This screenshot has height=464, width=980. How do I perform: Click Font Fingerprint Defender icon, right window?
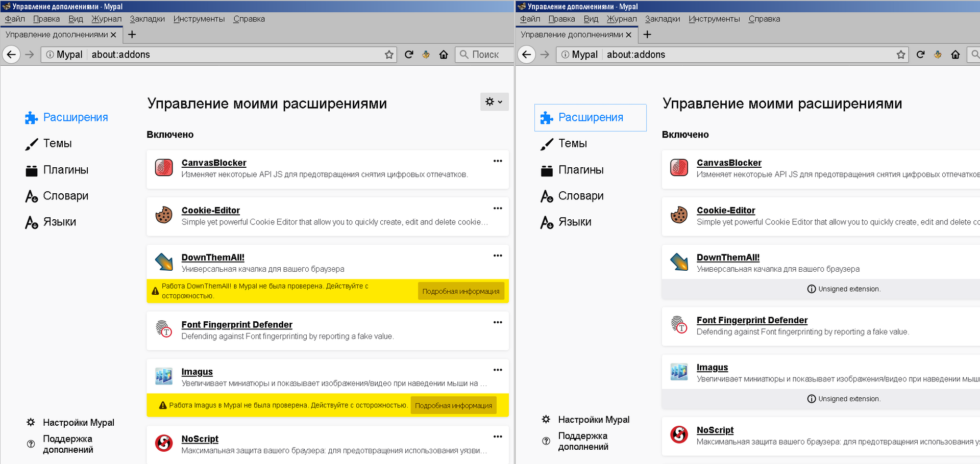click(x=679, y=324)
